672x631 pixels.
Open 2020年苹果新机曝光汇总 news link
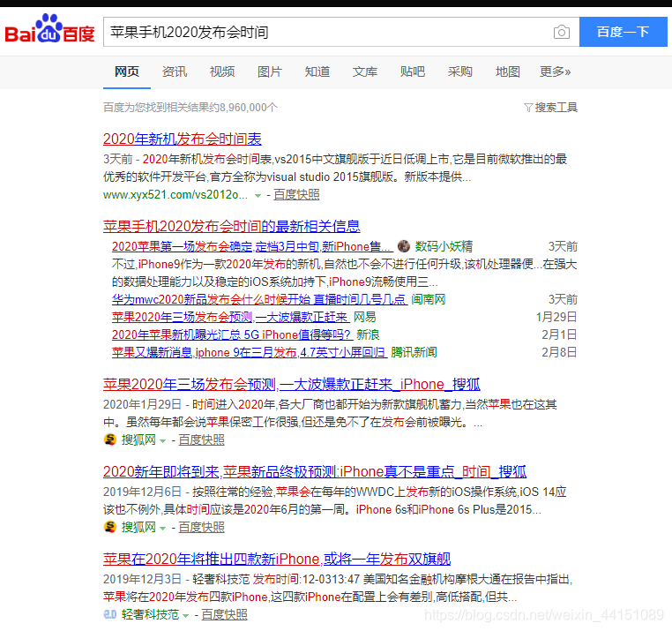pyautogui.click(x=232, y=334)
